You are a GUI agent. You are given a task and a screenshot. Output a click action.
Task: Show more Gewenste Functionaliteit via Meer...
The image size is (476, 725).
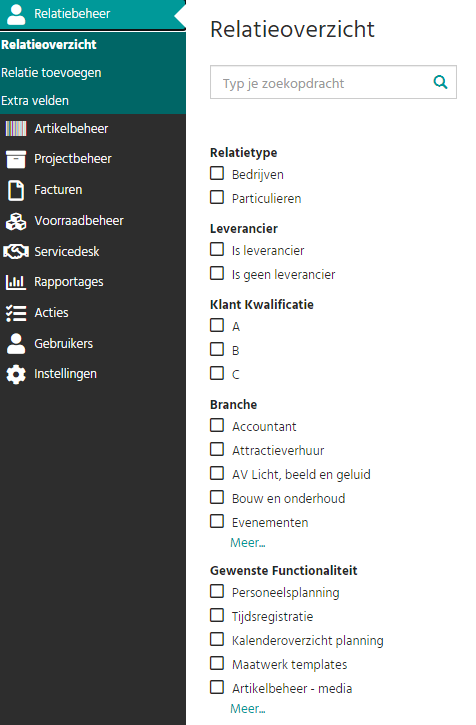pyautogui.click(x=248, y=709)
